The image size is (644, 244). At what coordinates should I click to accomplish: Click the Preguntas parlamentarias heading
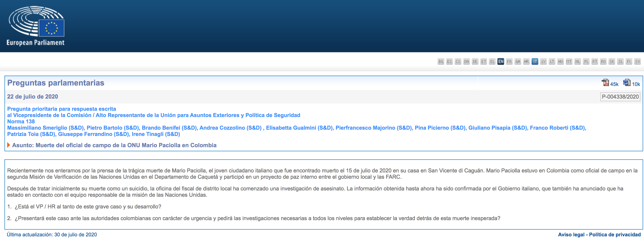pyautogui.click(x=56, y=83)
